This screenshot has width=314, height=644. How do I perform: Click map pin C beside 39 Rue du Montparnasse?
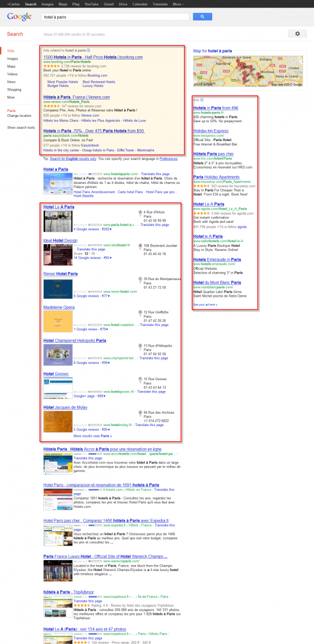(x=140, y=280)
